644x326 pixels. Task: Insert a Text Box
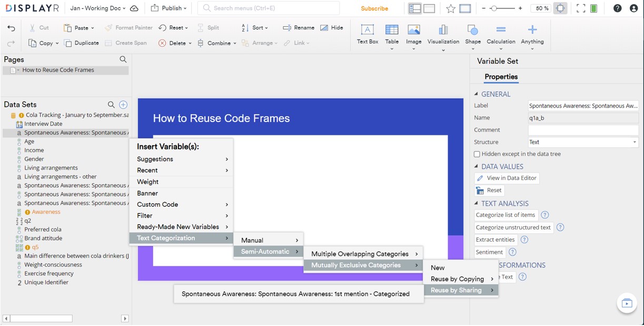(368, 34)
